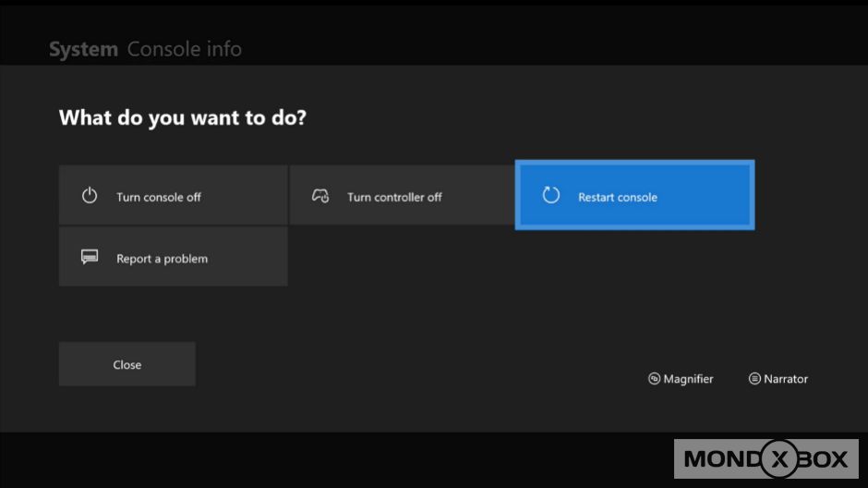868x488 pixels.
Task: Click the chat bubble Report a problem icon
Action: (90, 258)
